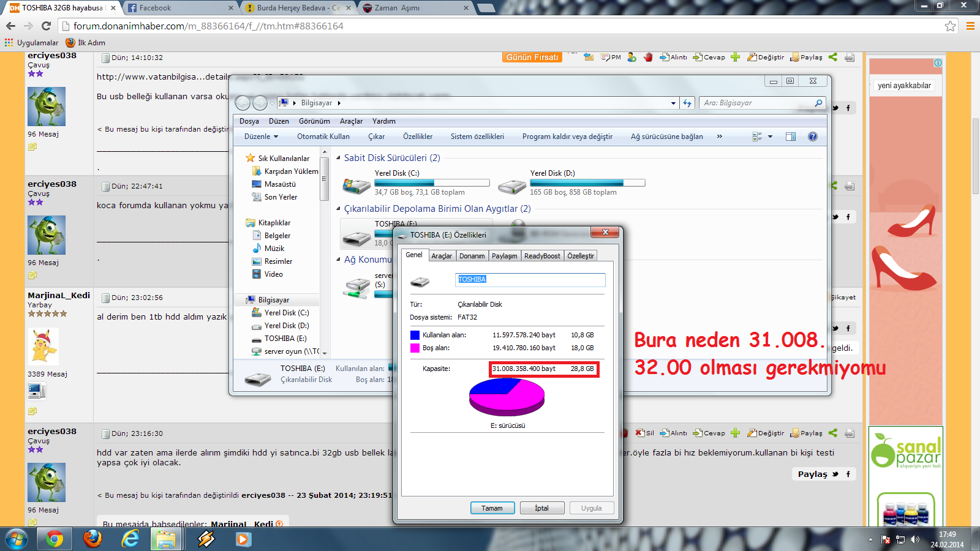Click printer icon in top forum post
The width and height of the screenshot is (980, 551).
point(850,57)
